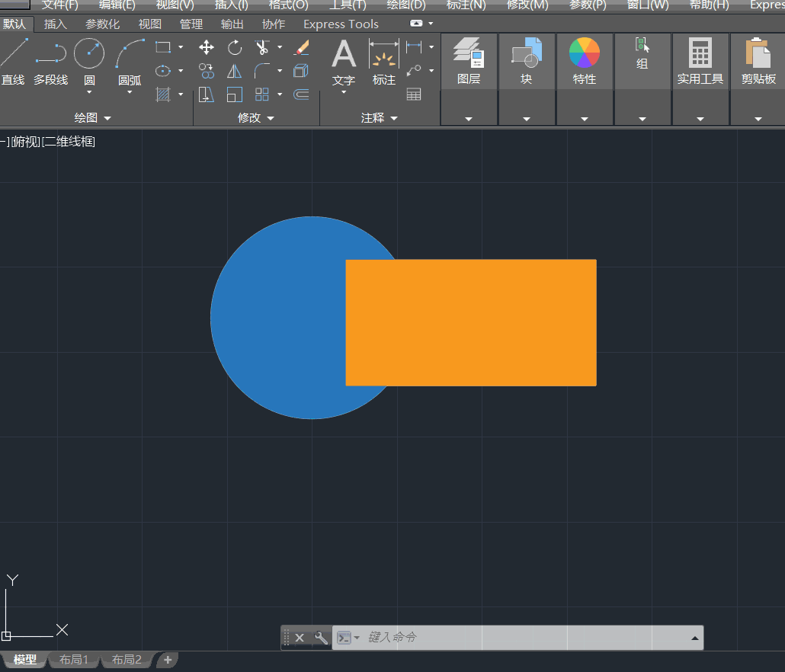Open the 编辑(E) menu

(117, 5)
